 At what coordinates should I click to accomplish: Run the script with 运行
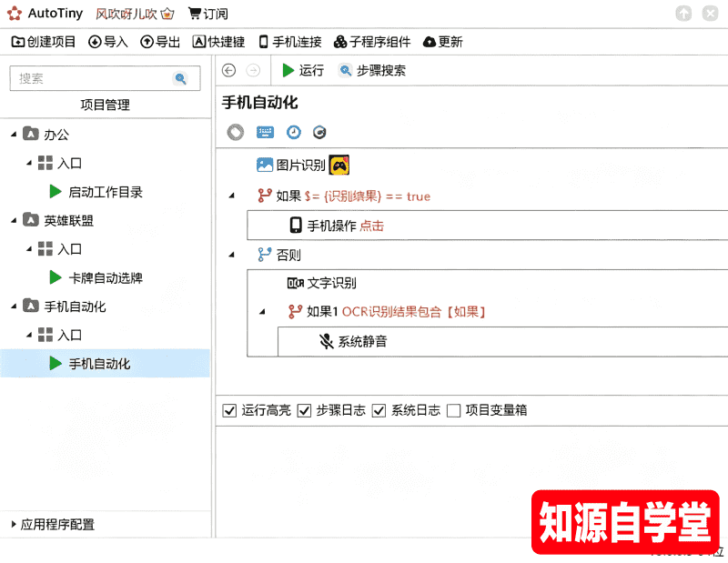coord(303,70)
